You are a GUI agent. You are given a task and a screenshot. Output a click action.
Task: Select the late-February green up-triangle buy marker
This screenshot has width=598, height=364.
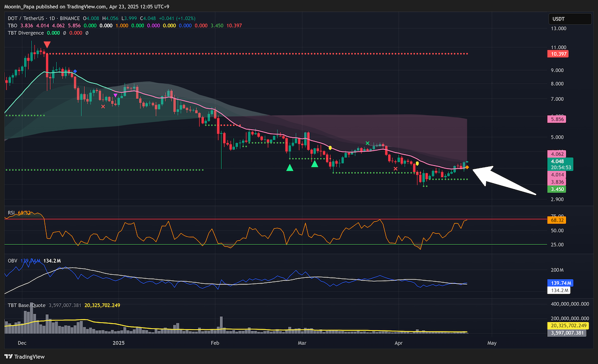(x=290, y=168)
